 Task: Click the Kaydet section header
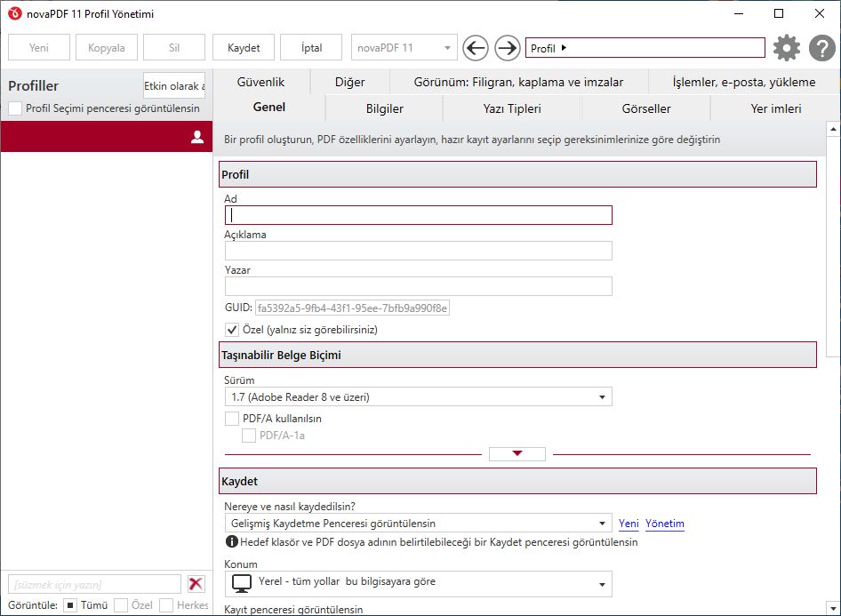(x=517, y=481)
